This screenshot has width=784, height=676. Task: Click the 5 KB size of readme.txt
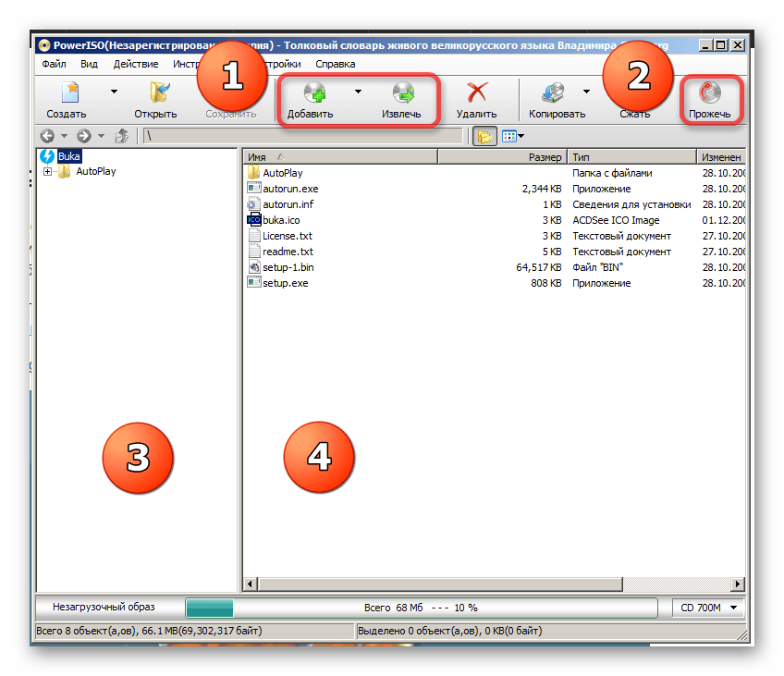pyautogui.click(x=552, y=252)
